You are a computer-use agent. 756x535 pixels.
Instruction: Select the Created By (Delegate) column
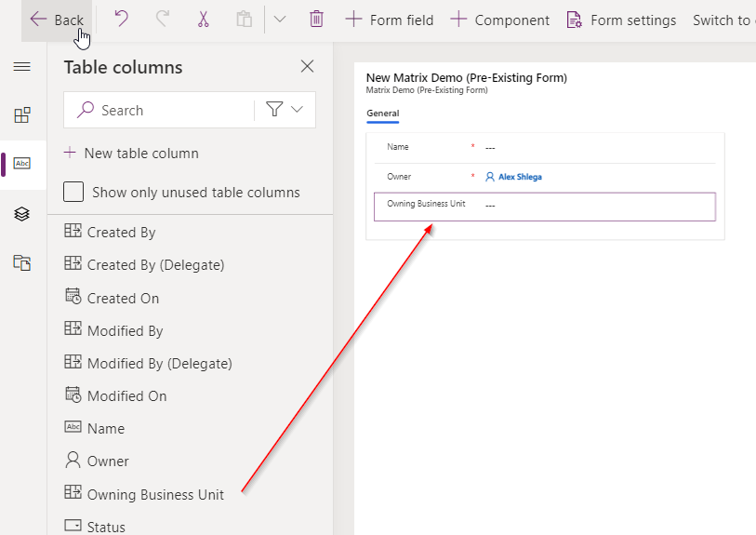[144, 265]
